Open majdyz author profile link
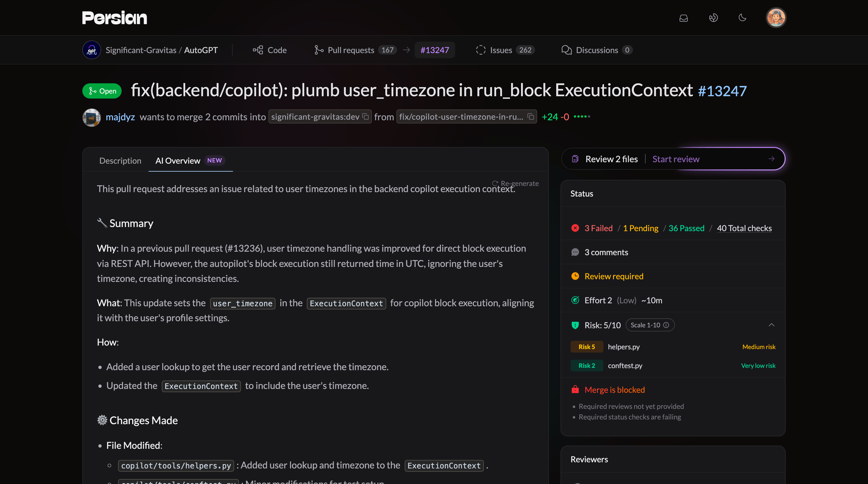 pos(120,117)
